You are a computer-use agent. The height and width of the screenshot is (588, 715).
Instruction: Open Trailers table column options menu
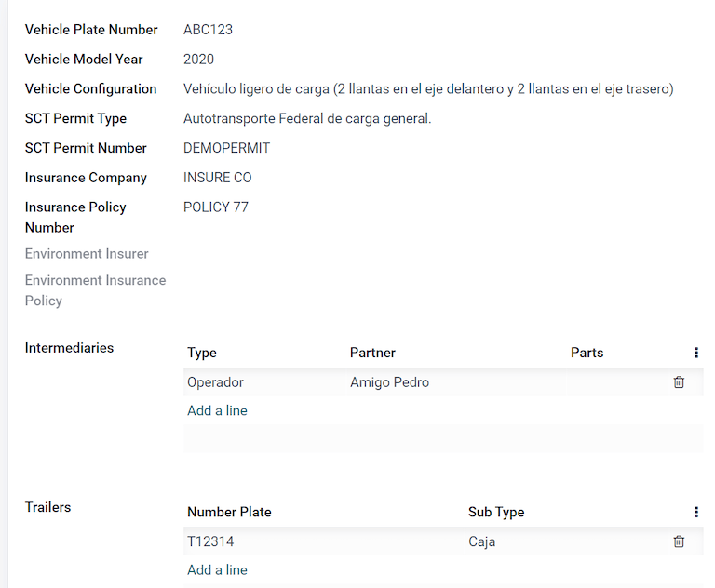(x=695, y=512)
